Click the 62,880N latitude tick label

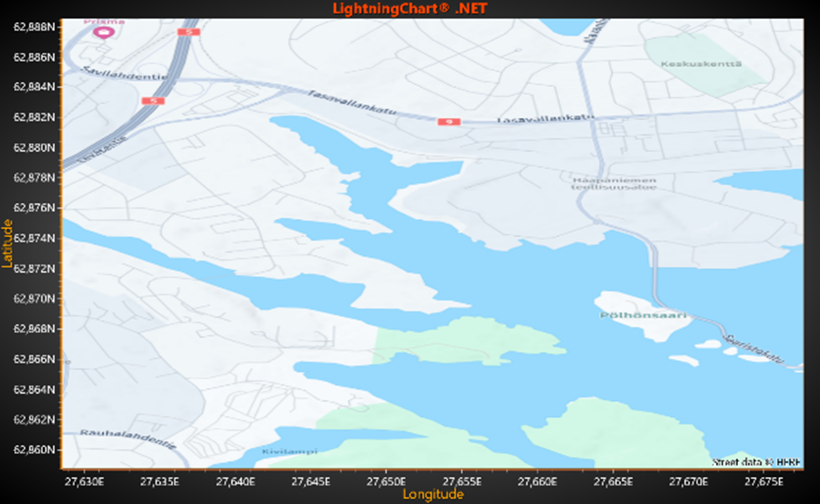tap(34, 148)
